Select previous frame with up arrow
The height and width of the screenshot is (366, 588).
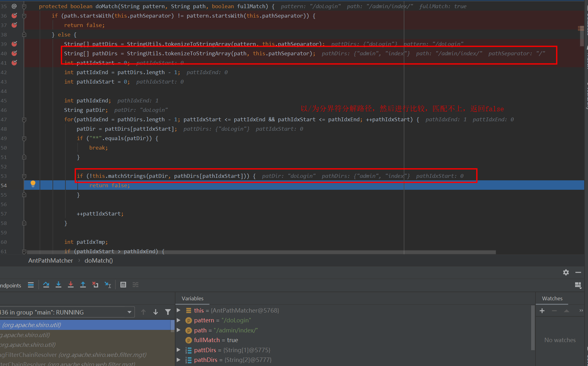point(143,312)
